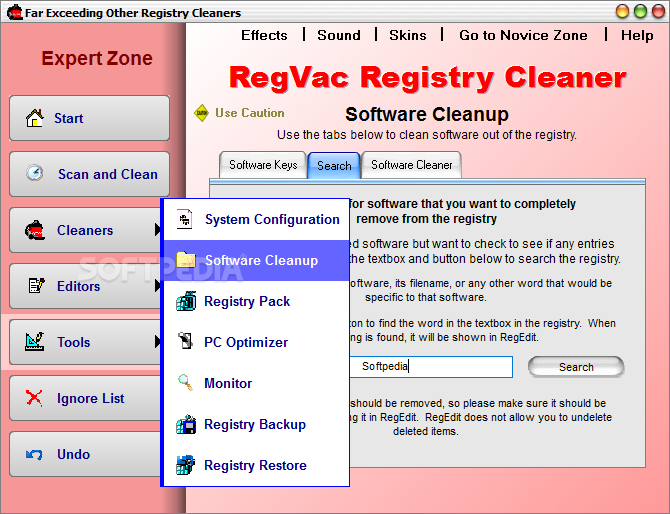Open the Help menu

click(x=637, y=35)
